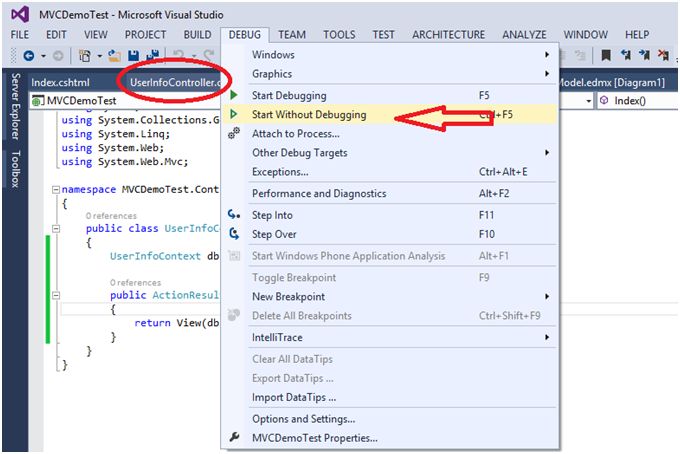680x454 pixels.
Task: Expand the IntelliTrace submenu
Action: (390, 337)
